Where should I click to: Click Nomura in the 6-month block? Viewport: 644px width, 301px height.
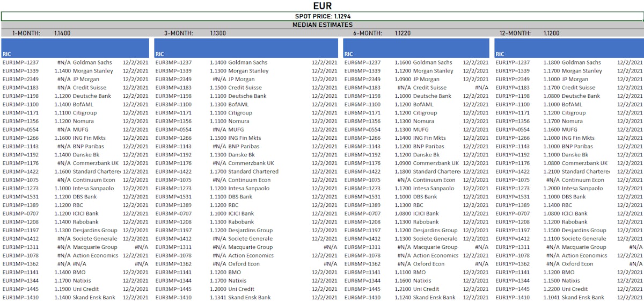click(425, 121)
